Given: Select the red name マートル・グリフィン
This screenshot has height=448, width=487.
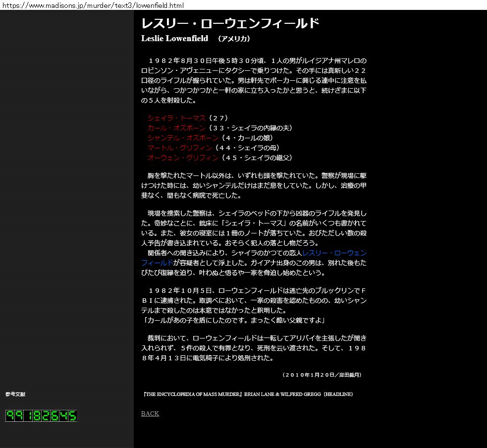Looking at the screenshot, I should click(x=179, y=148).
